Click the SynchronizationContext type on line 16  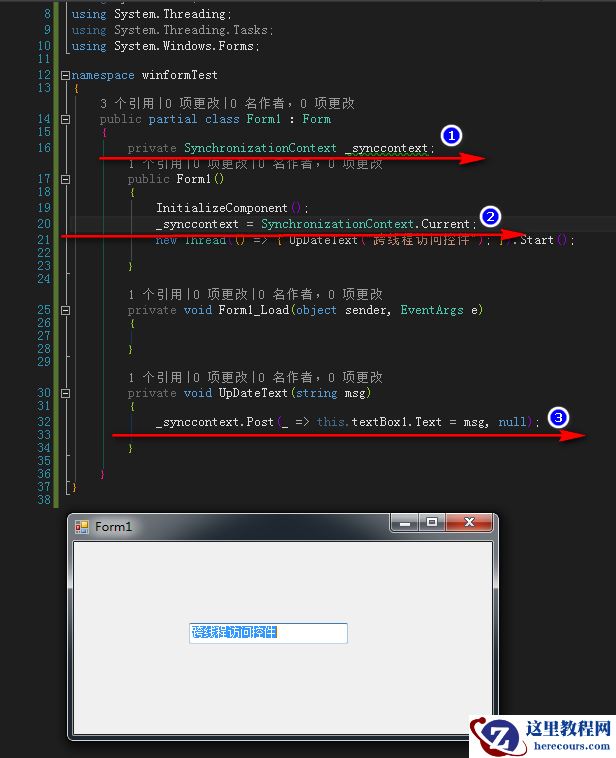tap(260, 148)
